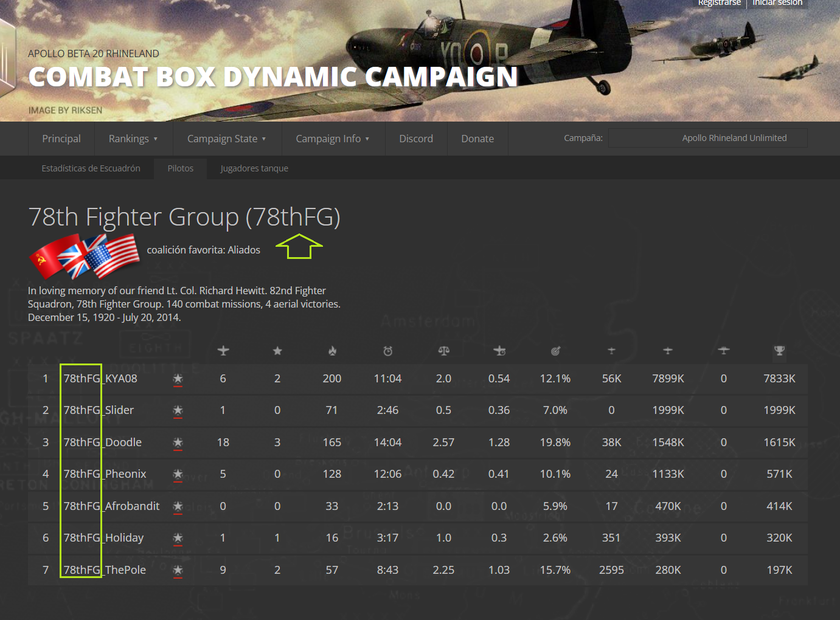Viewport: 840px width, 620px height.
Task: Click the Iniciar sesión link
Action: [777, 3]
